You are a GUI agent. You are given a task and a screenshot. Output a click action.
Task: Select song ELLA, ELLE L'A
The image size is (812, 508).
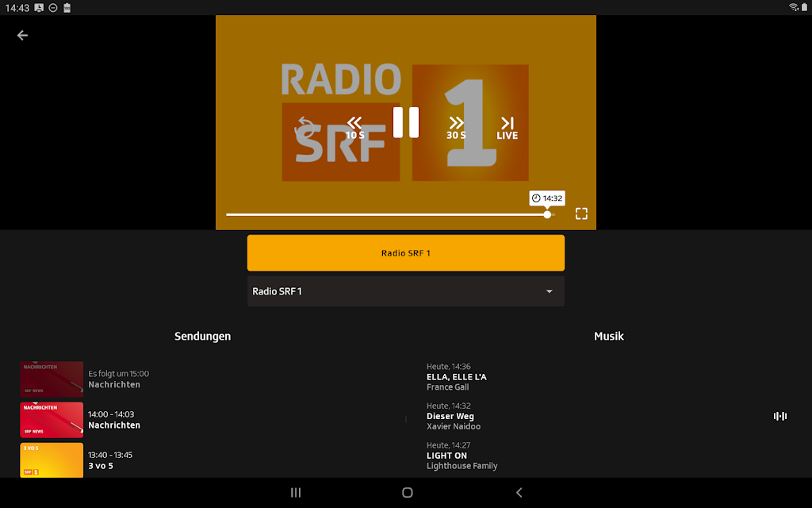(456, 377)
